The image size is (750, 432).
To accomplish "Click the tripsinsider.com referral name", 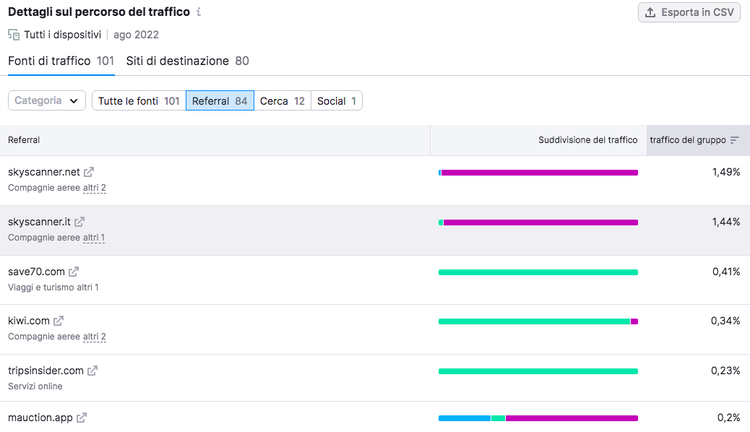I will (x=46, y=371).
